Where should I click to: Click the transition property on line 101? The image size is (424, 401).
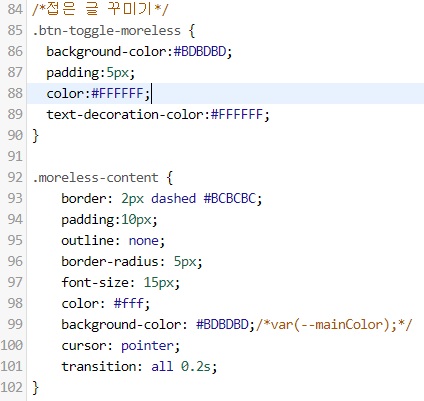click(x=99, y=367)
